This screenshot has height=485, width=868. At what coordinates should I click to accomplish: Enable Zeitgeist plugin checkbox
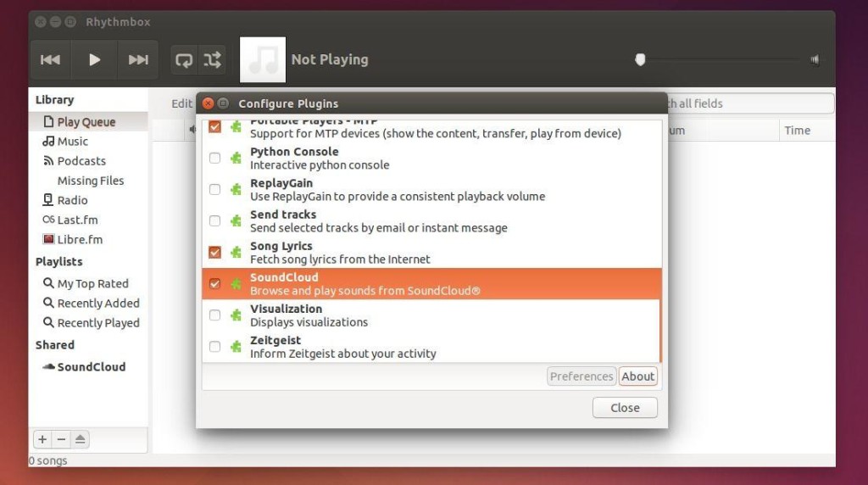(214, 347)
